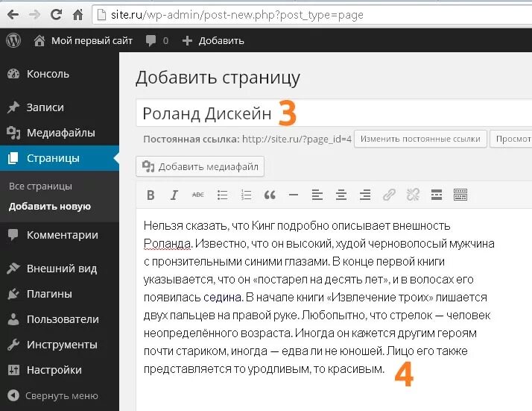Align text center
This screenshot has height=411, width=532.
[x=341, y=195]
